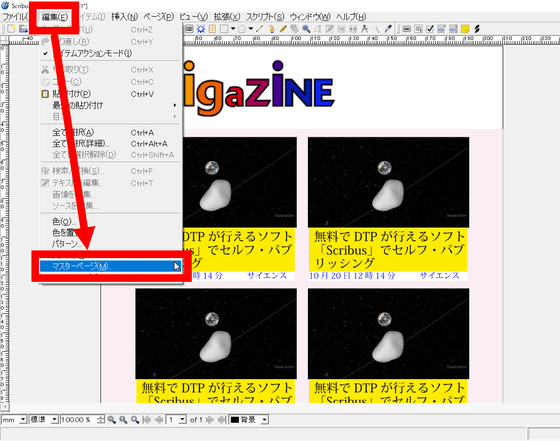Click the black 背景 layer color swatch
This screenshot has height=441, width=560.
235,420
